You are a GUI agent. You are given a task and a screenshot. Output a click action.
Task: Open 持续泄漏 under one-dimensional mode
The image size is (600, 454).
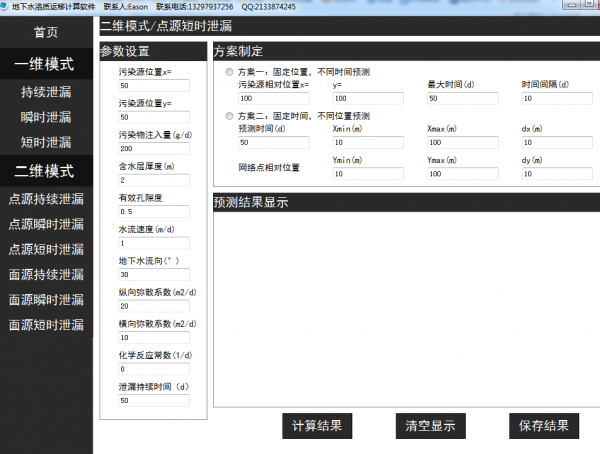point(46,92)
